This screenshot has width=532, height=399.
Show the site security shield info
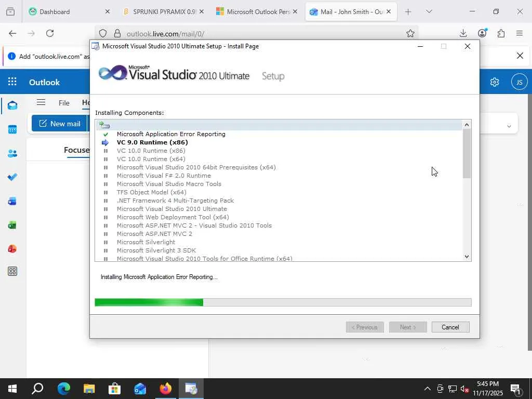tap(103, 33)
